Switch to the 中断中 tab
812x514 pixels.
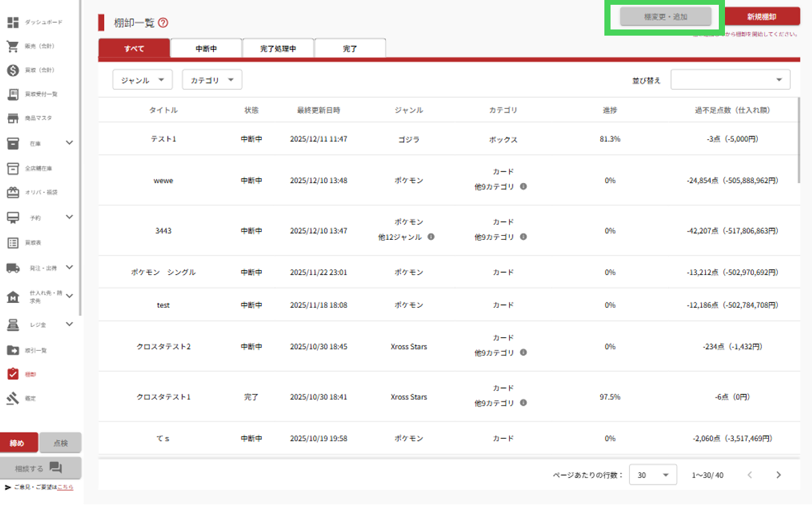click(x=206, y=49)
